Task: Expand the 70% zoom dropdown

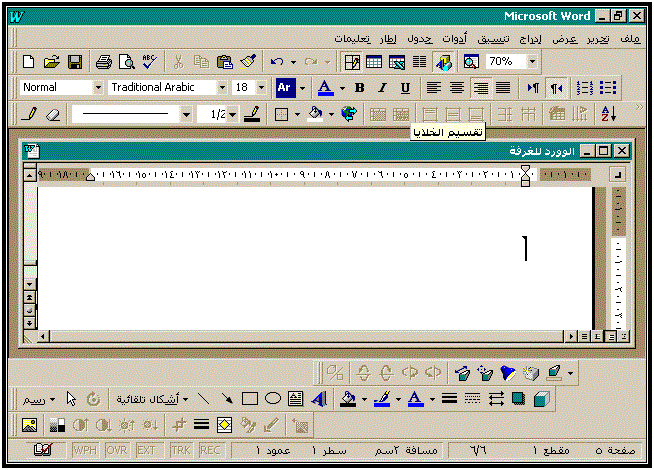Action: point(532,62)
